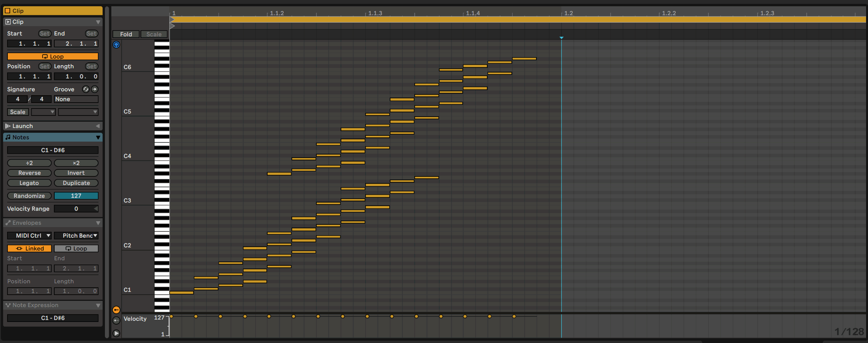Click the Duplicate button in Notes
Image resolution: width=868 pixels, height=343 pixels.
point(76,183)
